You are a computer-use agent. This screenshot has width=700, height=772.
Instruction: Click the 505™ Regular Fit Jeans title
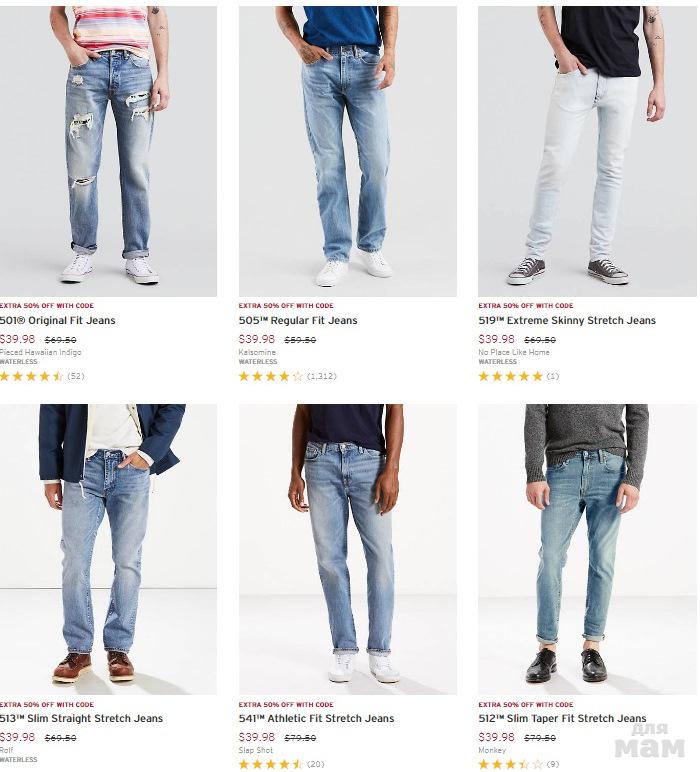(x=298, y=321)
